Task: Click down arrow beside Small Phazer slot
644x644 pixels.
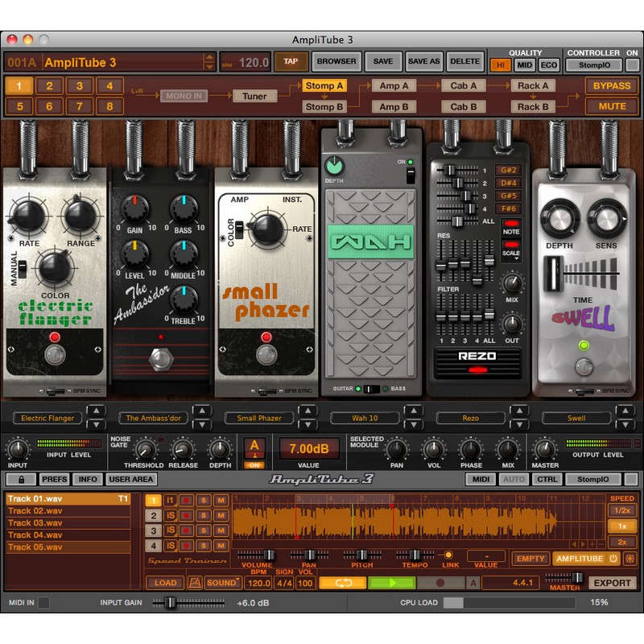Action: (308, 424)
